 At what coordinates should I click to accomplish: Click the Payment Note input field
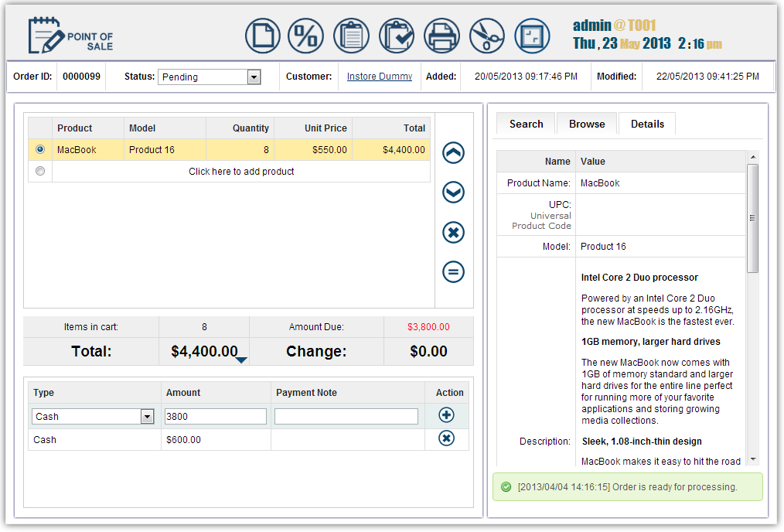point(346,417)
